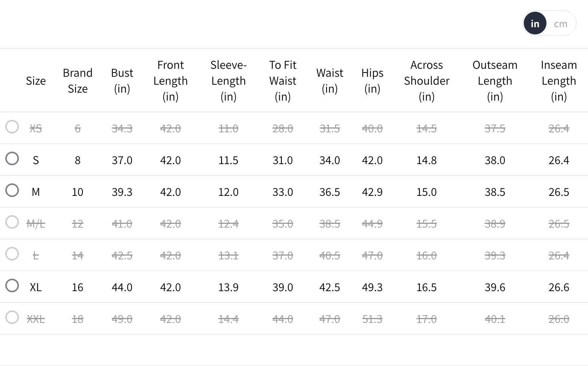The image size is (588, 366).
Task: Click the Sleeve-Length column header
Action: pyautogui.click(x=228, y=81)
